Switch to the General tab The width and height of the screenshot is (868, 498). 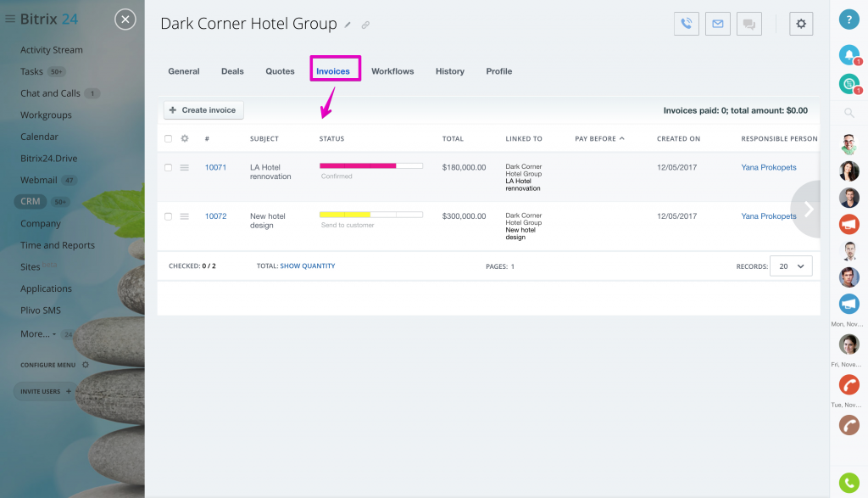[184, 71]
